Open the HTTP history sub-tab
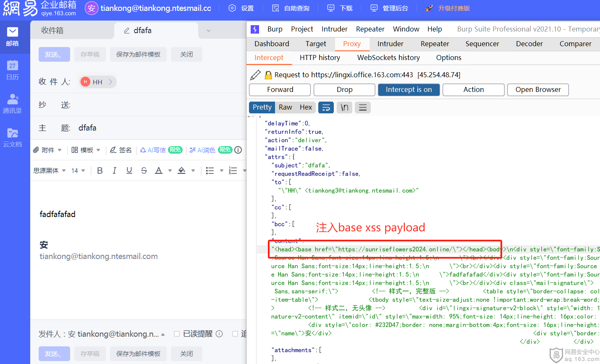The height and width of the screenshot is (364, 600). click(x=320, y=58)
